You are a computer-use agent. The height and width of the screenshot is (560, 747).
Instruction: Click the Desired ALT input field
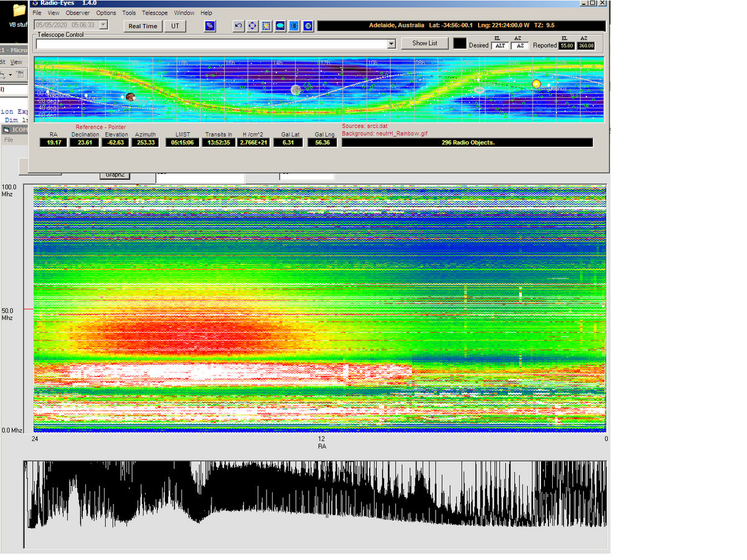pyautogui.click(x=499, y=46)
